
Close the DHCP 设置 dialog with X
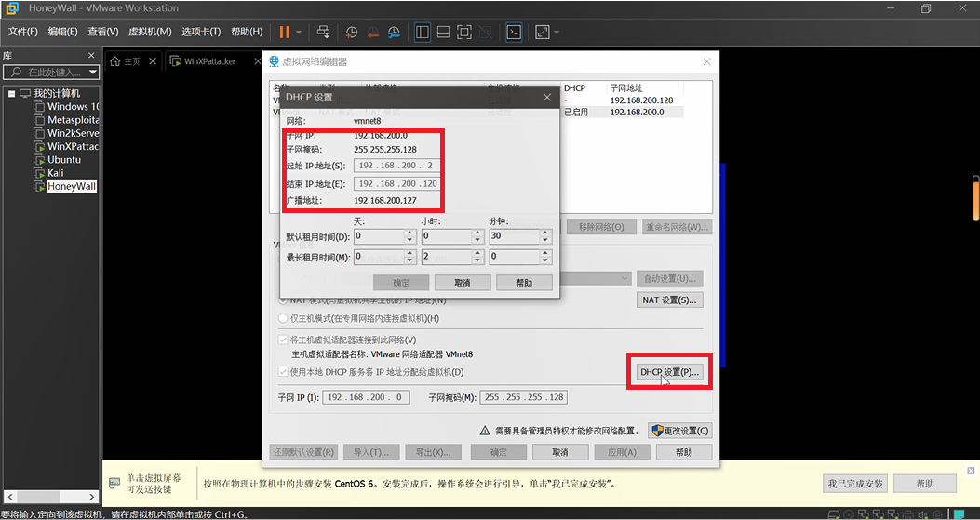tap(547, 97)
